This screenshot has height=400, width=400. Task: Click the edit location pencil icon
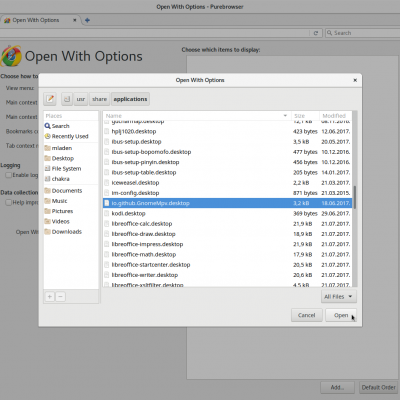click(x=50, y=99)
